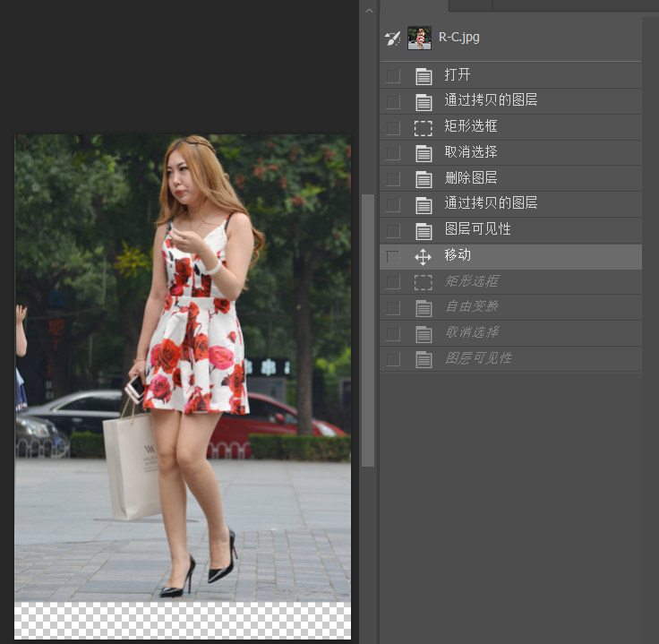Click the history brush icon beside R-C.jpg
This screenshot has height=644, width=659.
click(x=392, y=38)
